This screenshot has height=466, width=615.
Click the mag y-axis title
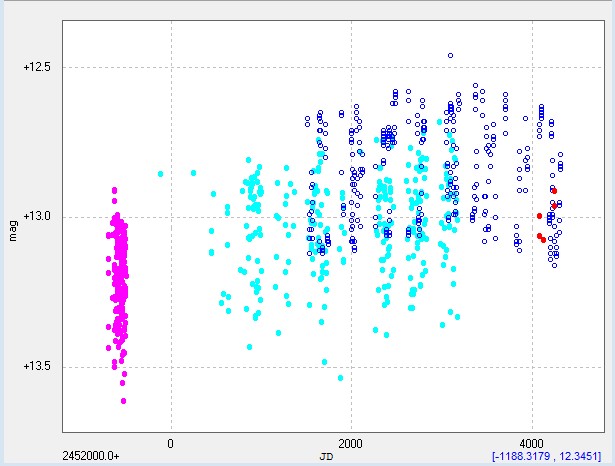coord(13,231)
